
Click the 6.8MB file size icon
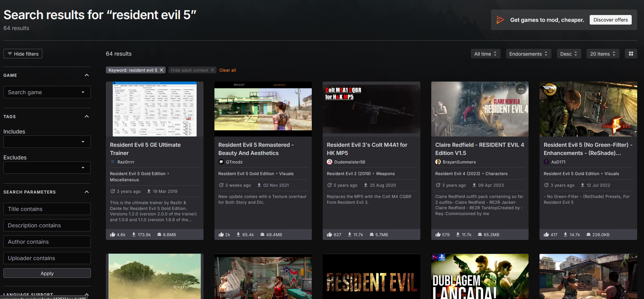[x=159, y=234]
